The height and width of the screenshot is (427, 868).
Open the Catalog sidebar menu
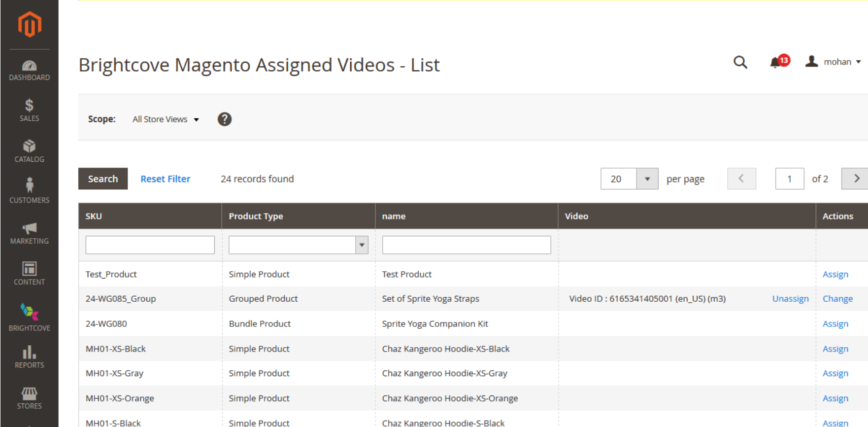[x=30, y=151]
